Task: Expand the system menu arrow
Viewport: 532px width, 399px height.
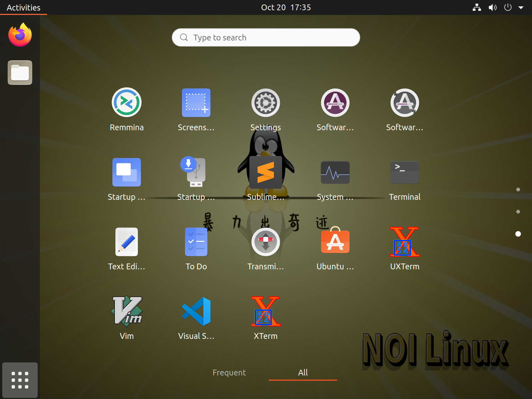Action: pyautogui.click(x=521, y=8)
